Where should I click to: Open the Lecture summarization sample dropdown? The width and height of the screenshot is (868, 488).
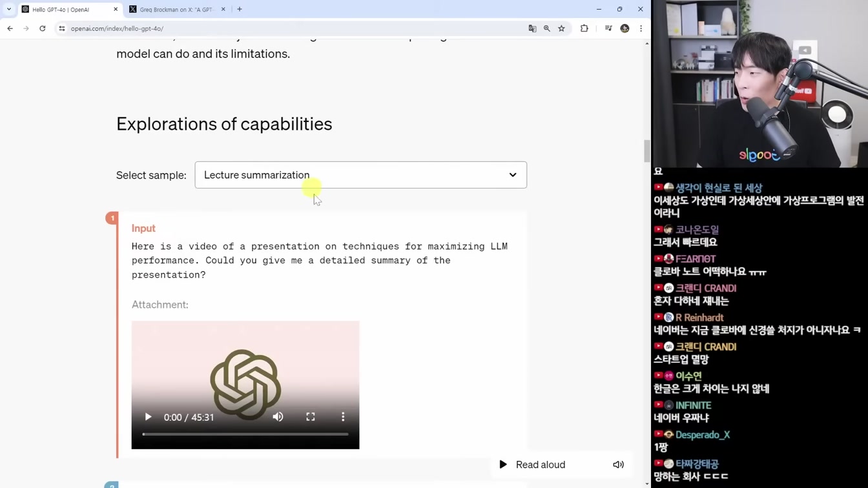click(360, 175)
